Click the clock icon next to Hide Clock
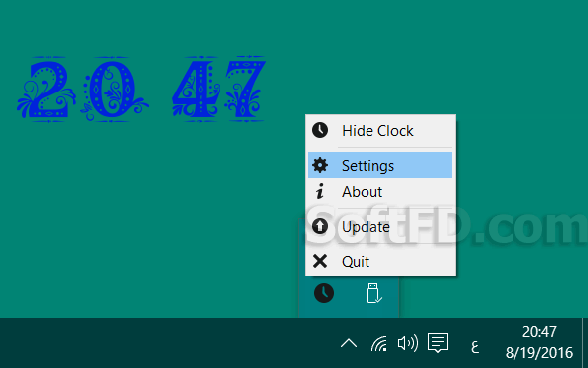The image size is (588, 368). 320,130
